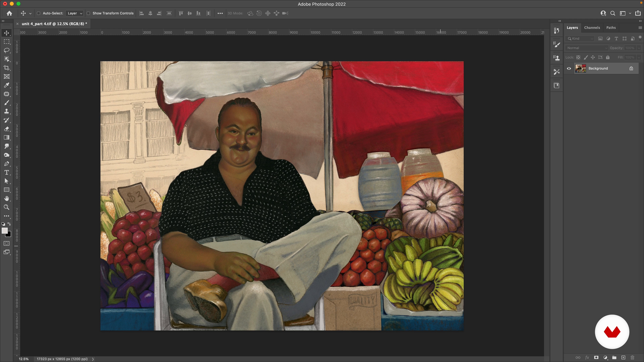Select the Sponge tool

click(x=7, y=155)
